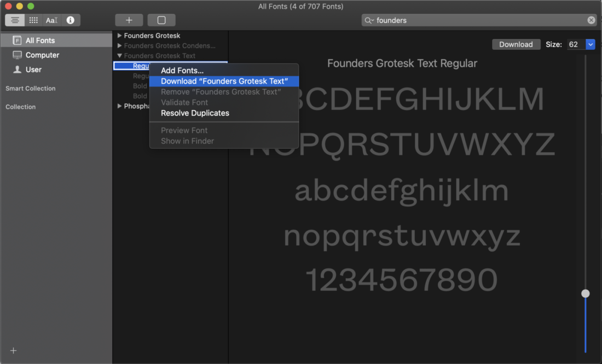Collapse Founders Grotesk Text family
Image resolution: width=602 pixels, height=364 pixels.
point(119,55)
